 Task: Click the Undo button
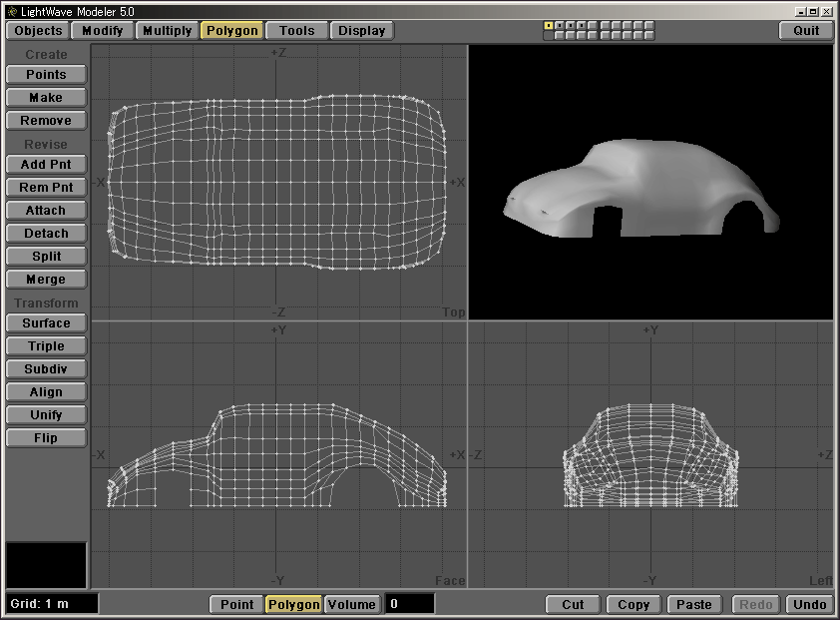[x=809, y=604]
